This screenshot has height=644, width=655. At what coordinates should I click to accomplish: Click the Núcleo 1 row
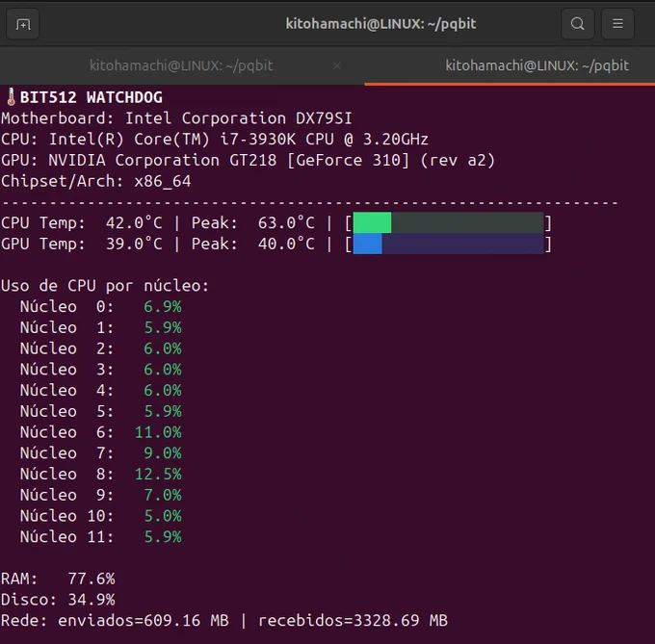(101, 327)
